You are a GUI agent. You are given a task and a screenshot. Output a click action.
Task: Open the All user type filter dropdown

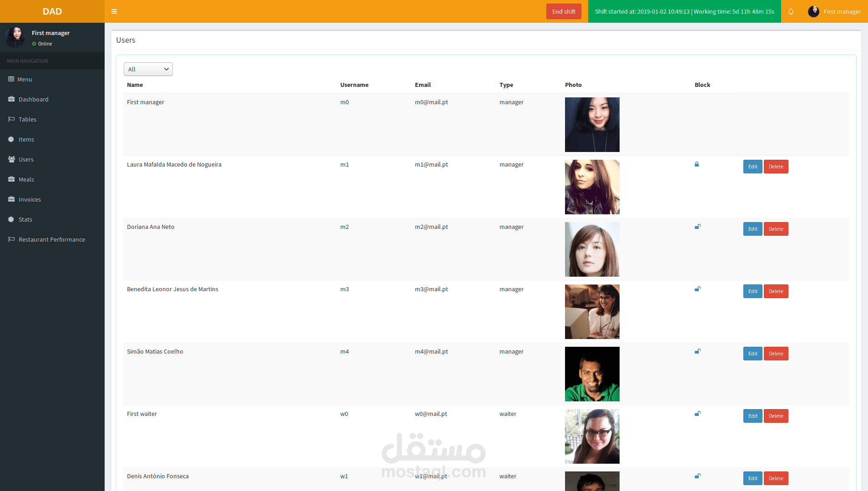148,69
